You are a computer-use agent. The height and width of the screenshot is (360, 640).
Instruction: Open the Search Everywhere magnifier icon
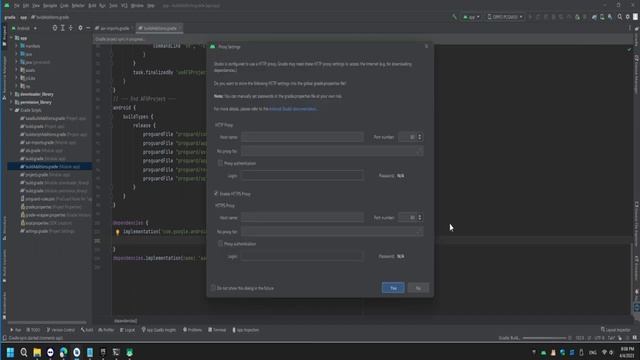(x=620, y=17)
